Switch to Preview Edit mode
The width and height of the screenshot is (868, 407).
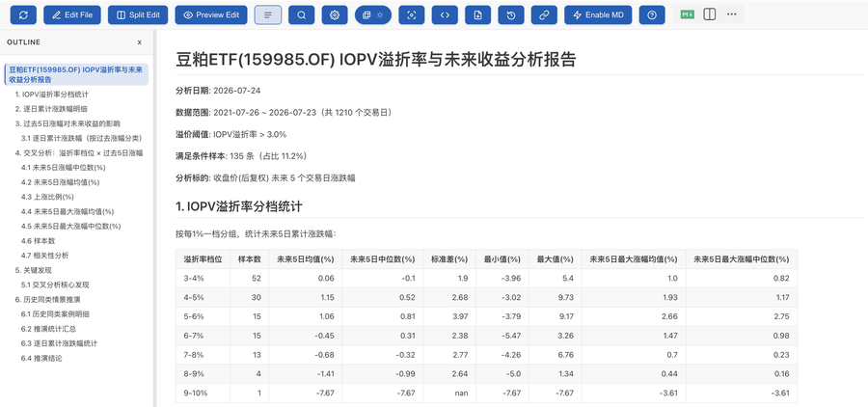pos(211,15)
